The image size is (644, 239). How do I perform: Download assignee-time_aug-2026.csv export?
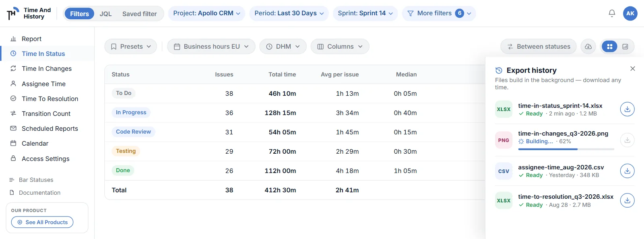point(627,171)
